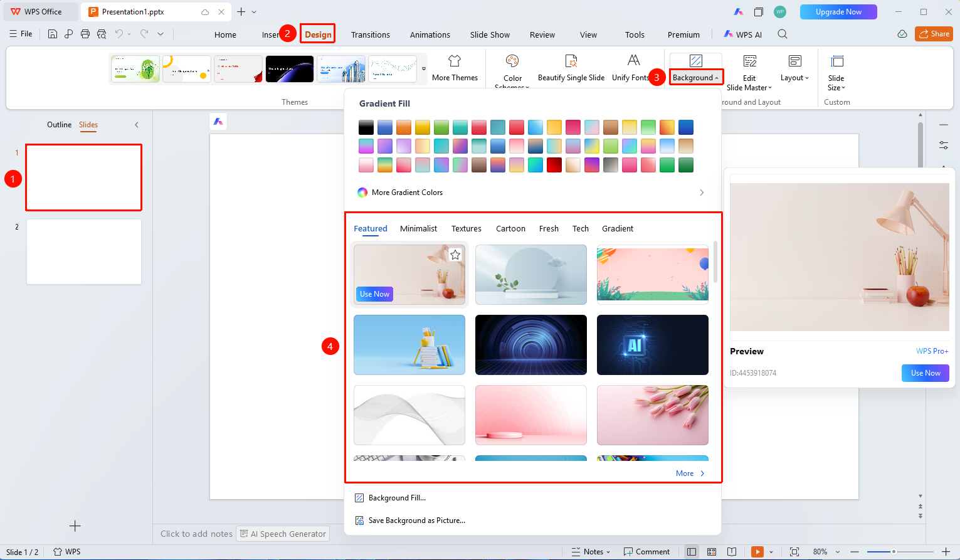Expand the Background dropdown button

(696, 78)
